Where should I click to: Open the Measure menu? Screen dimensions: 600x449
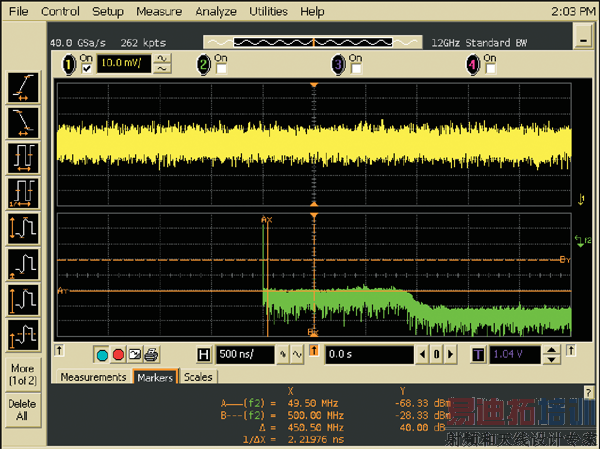click(x=159, y=11)
